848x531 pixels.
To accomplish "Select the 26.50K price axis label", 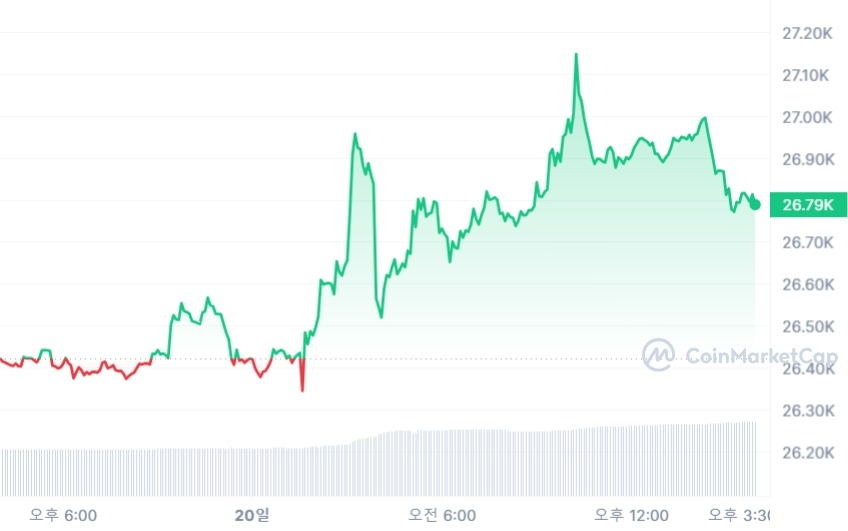I will tap(807, 327).
